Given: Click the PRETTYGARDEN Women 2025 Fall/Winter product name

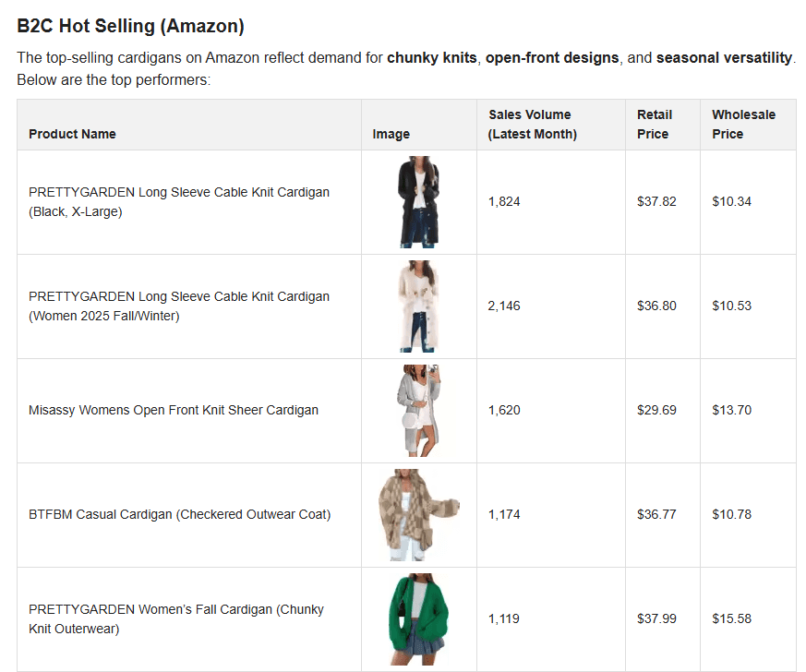Looking at the screenshot, I should point(179,306).
